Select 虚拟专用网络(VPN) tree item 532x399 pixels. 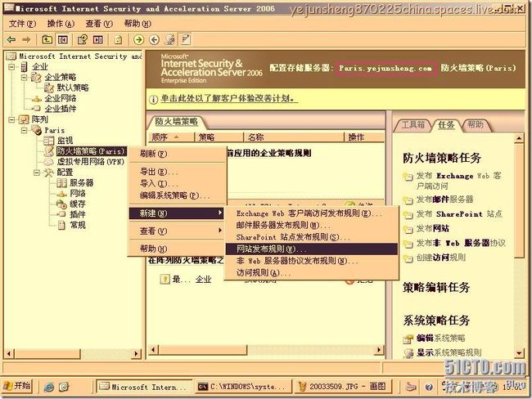(91, 162)
